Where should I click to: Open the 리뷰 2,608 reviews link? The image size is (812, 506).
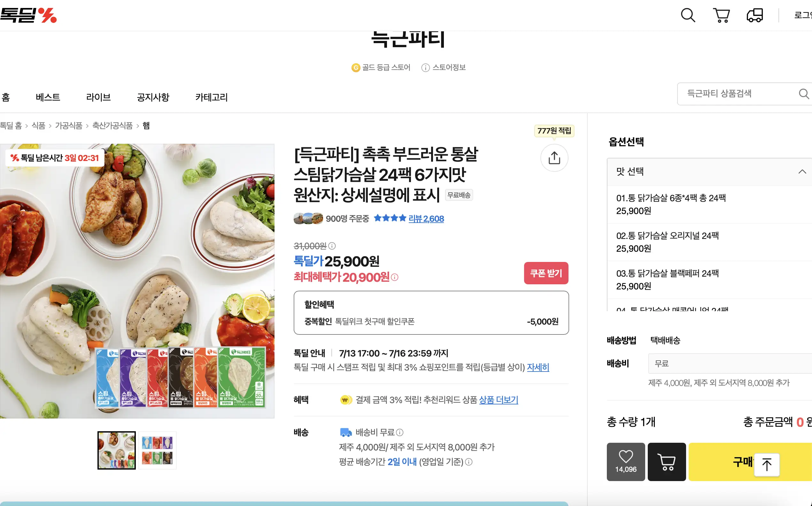pos(426,219)
